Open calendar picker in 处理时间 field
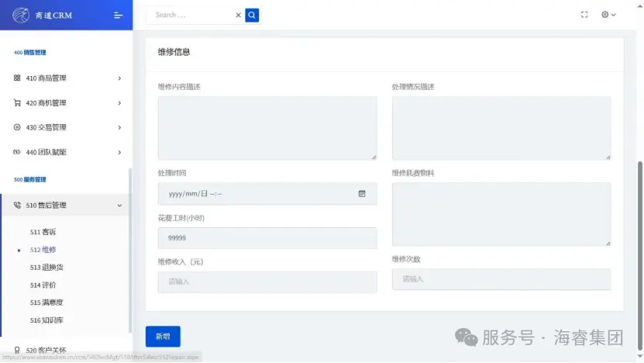Screen dimensions: 644x363 [x=362, y=193]
